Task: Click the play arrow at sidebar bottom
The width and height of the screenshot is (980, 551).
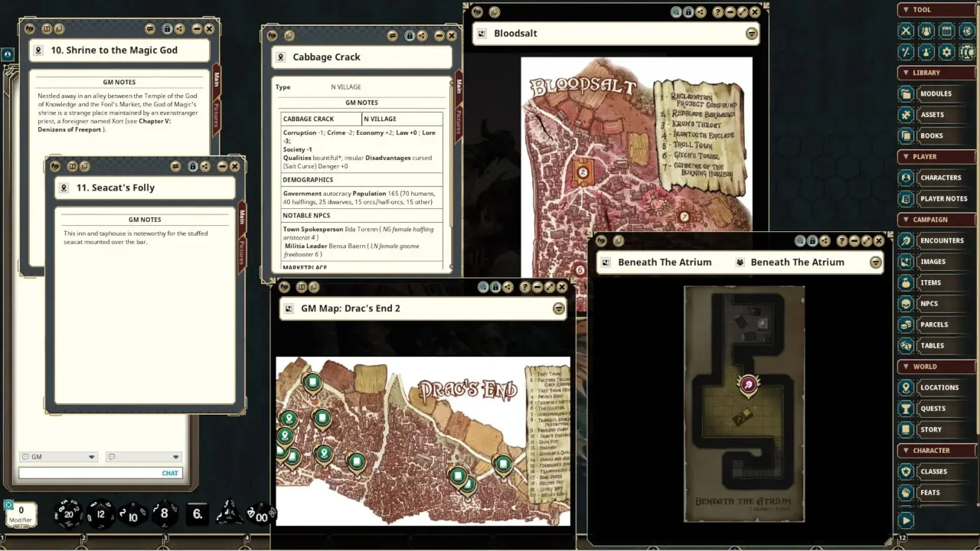Action: [x=906, y=520]
